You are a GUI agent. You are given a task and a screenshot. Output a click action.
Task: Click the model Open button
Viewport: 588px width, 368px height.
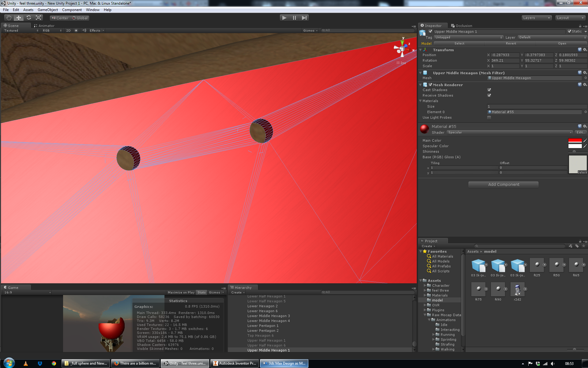coord(562,44)
